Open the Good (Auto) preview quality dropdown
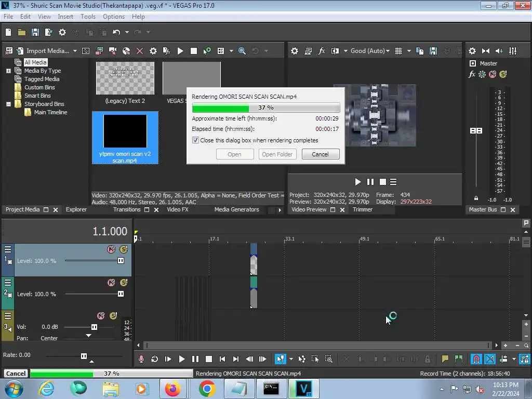 tap(370, 51)
